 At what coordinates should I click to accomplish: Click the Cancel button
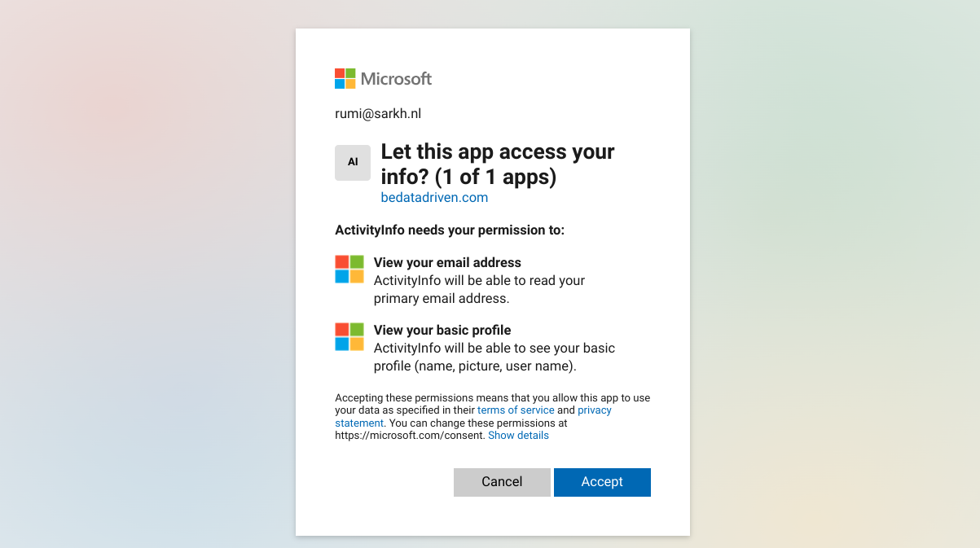(x=502, y=482)
